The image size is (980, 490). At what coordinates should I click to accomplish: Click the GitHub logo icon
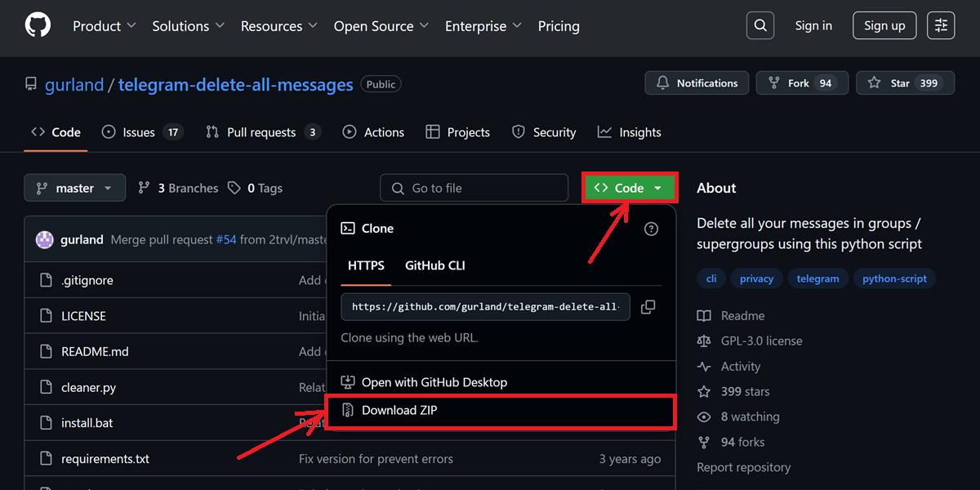pyautogui.click(x=38, y=25)
